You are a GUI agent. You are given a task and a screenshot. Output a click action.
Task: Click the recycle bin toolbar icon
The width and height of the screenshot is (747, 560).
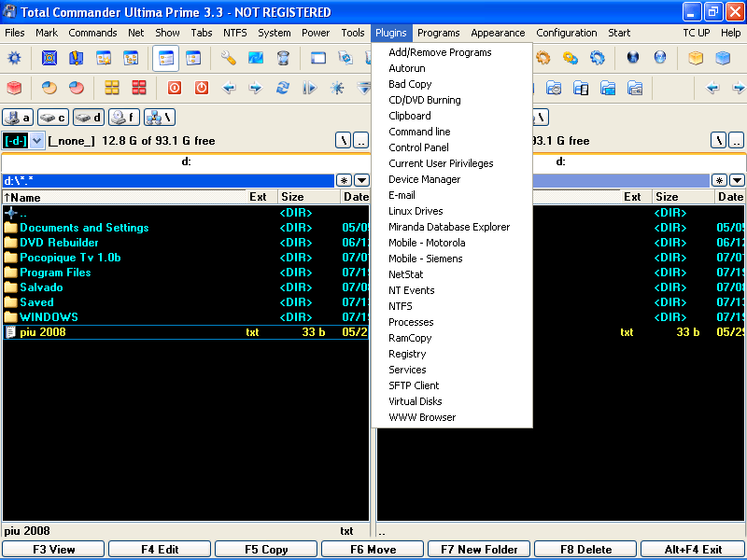pos(283,58)
